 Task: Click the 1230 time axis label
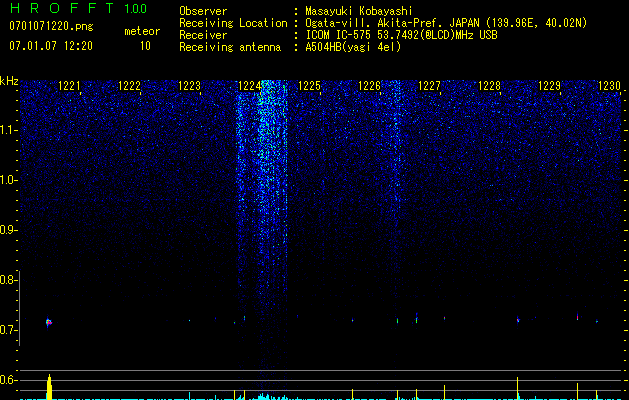click(610, 86)
